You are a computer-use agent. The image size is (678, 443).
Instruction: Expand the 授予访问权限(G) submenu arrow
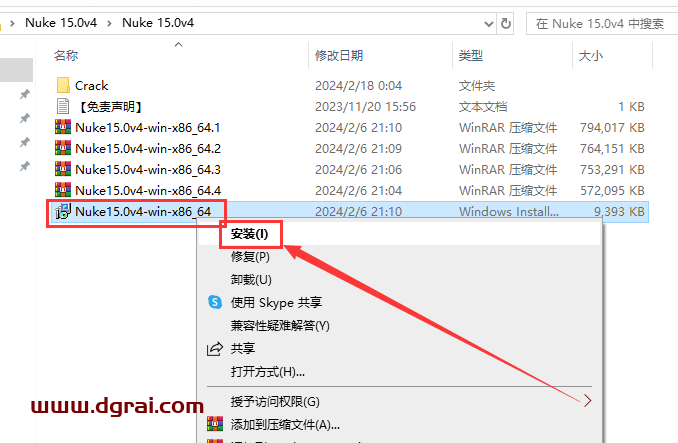pyautogui.click(x=587, y=401)
